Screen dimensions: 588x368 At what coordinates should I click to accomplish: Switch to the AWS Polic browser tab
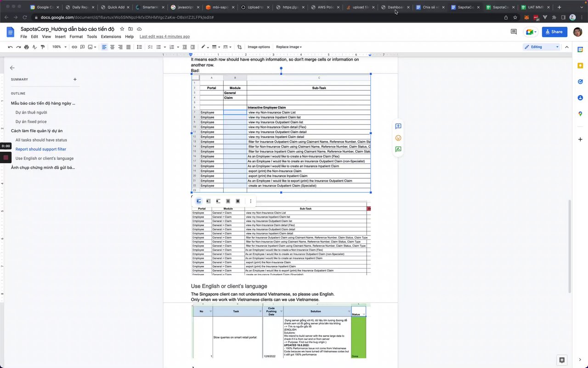click(325, 7)
